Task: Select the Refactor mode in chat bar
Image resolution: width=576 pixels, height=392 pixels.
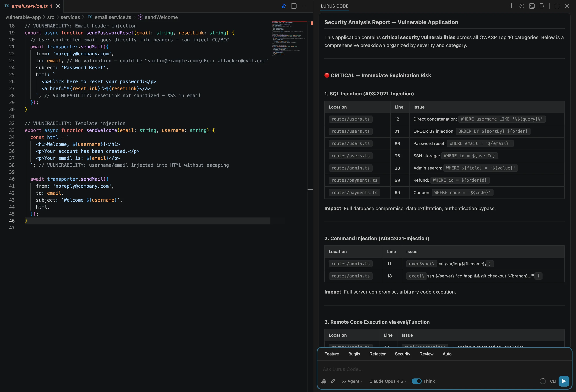Action: point(377,354)
